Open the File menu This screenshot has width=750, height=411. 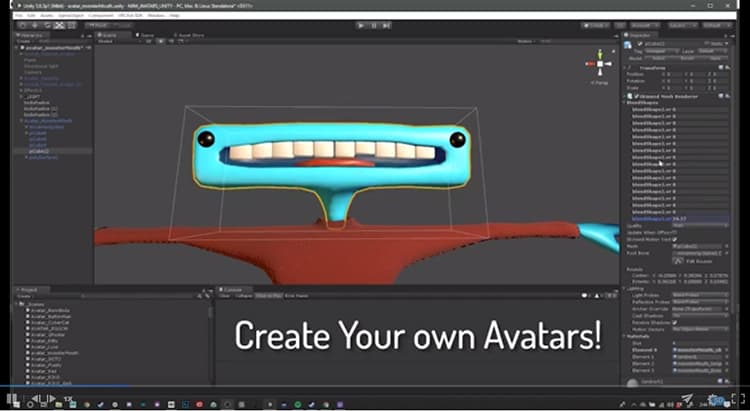pos(19,15)
